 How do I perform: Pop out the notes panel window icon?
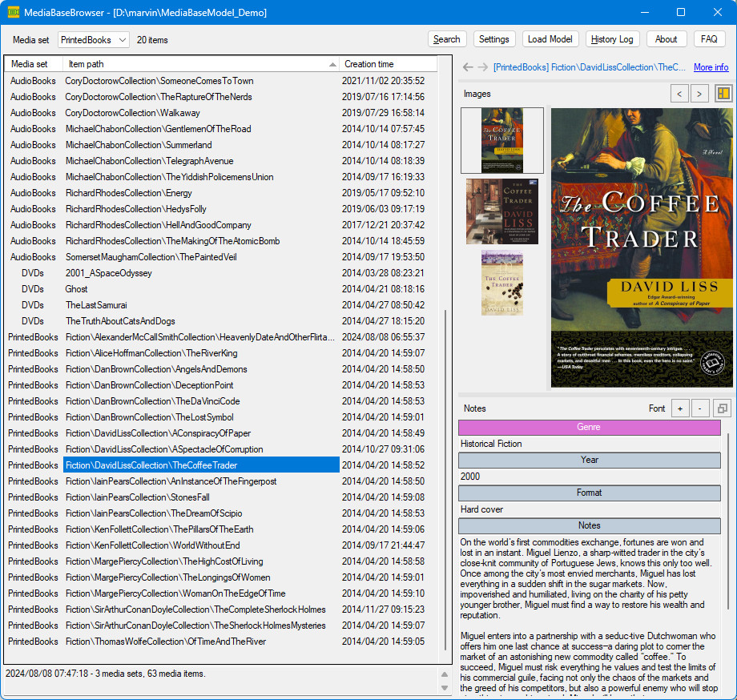[722, 408]
